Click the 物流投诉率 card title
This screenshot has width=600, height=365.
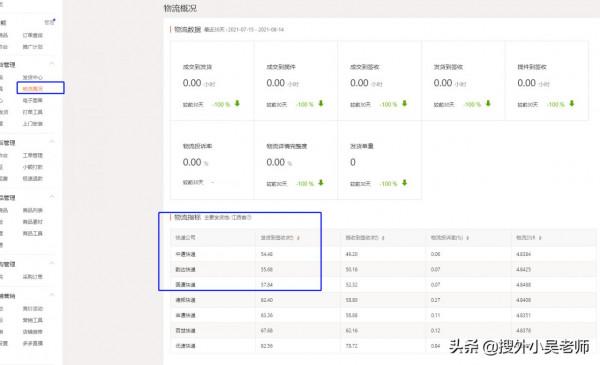(197, 146)
